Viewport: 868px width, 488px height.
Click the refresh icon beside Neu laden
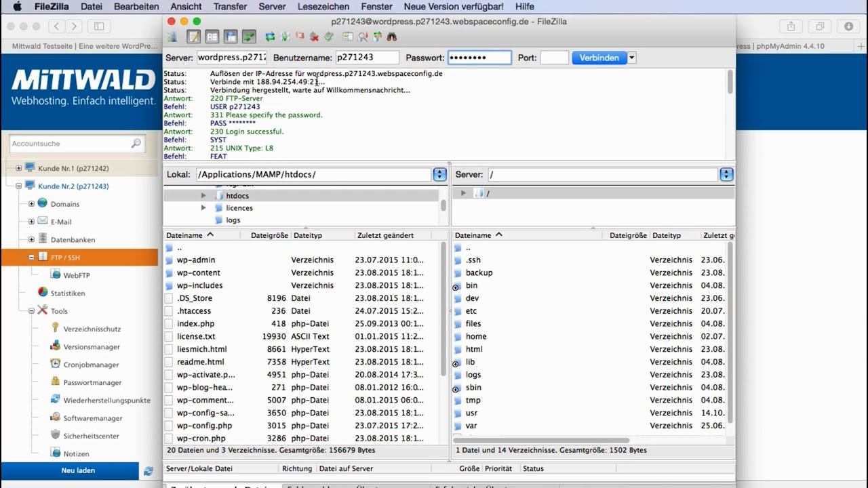148,470
